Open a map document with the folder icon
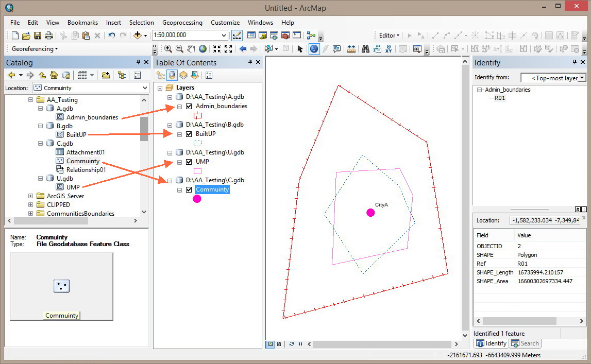 click(x=26, y=36)
